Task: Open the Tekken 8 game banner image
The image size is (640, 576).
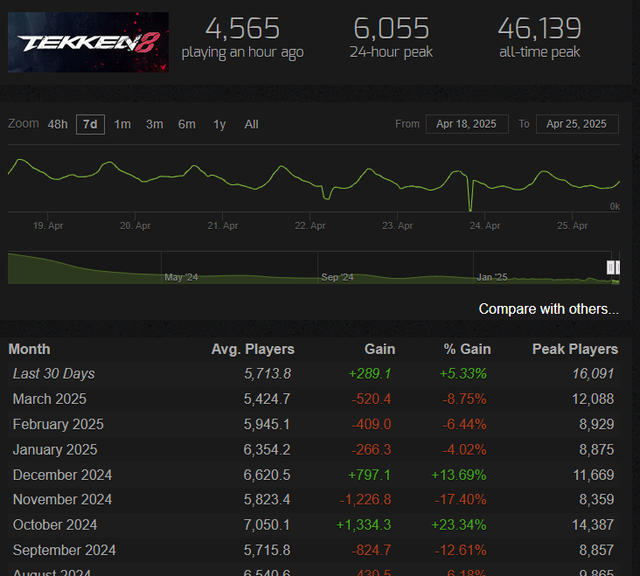Action: click(x=88, y=42)
